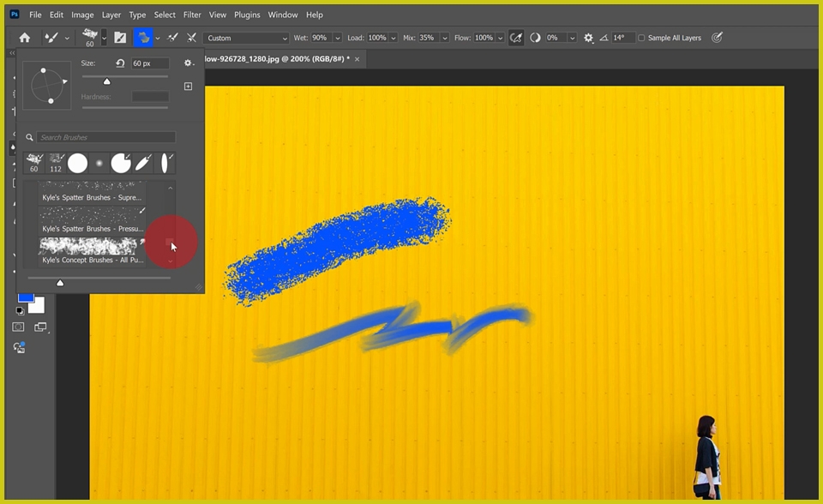This screenshot has height=504, width=823.
Task: Toggle Quick Mask mode icon
Action: (x=18, y=327)
